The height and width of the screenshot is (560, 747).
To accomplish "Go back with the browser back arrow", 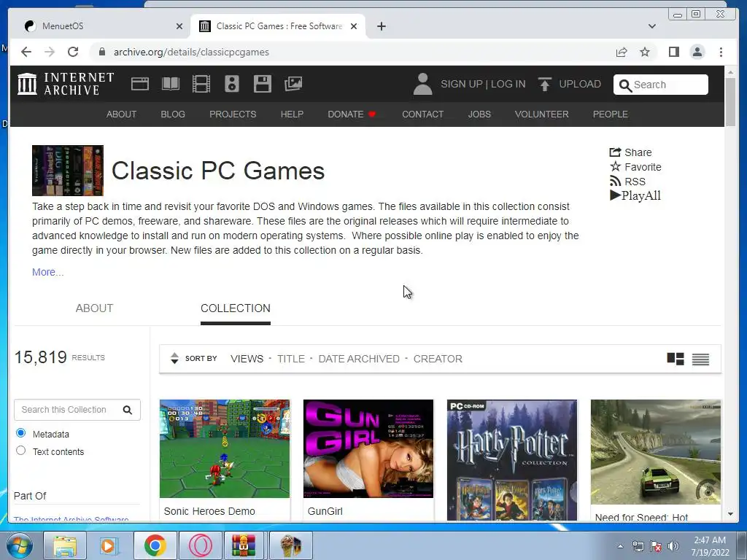I will click(26, 52).
